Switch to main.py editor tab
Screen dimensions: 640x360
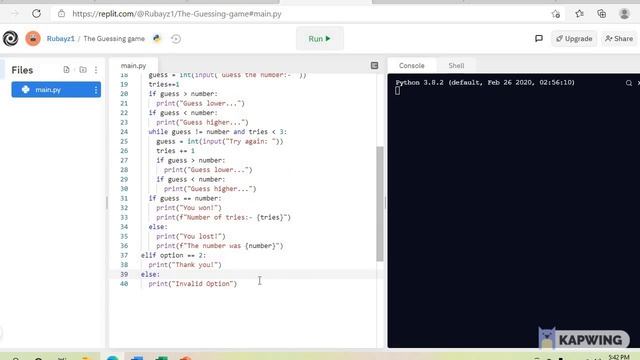pyautogui.click(x=133, y=65)
